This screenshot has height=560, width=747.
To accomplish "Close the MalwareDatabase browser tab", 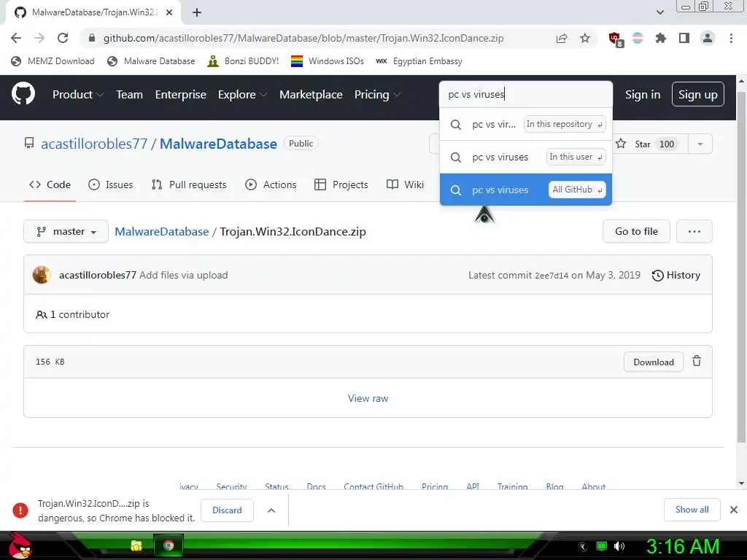I will coord(169,12).
